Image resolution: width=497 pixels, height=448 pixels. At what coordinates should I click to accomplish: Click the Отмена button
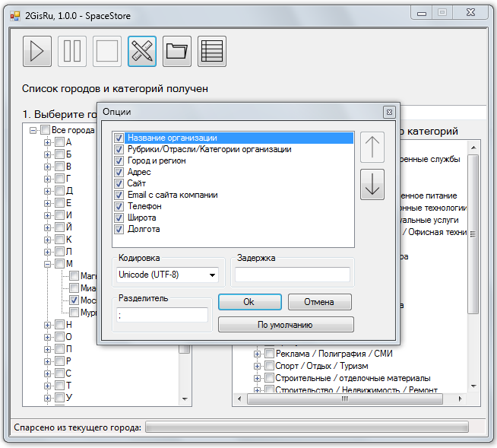point(319,302)
